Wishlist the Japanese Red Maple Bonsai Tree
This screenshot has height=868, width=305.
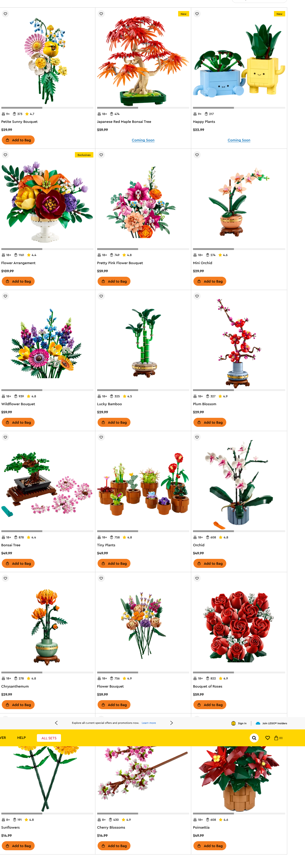coord(101,14)
